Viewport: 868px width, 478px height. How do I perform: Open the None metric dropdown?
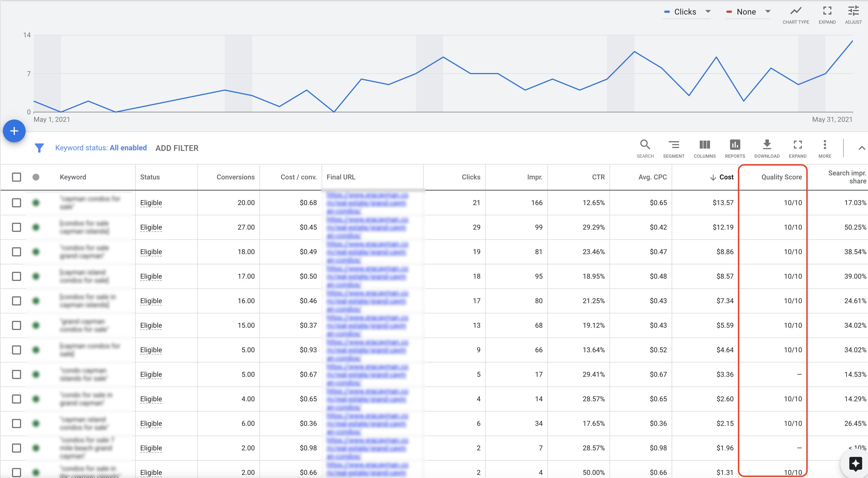(x=747, y=12)
